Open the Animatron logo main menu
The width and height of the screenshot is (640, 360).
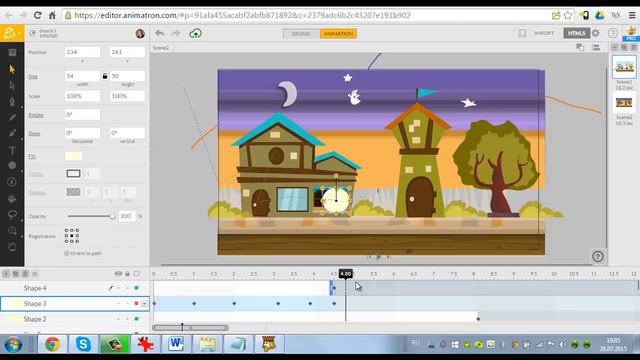(11, 33)
